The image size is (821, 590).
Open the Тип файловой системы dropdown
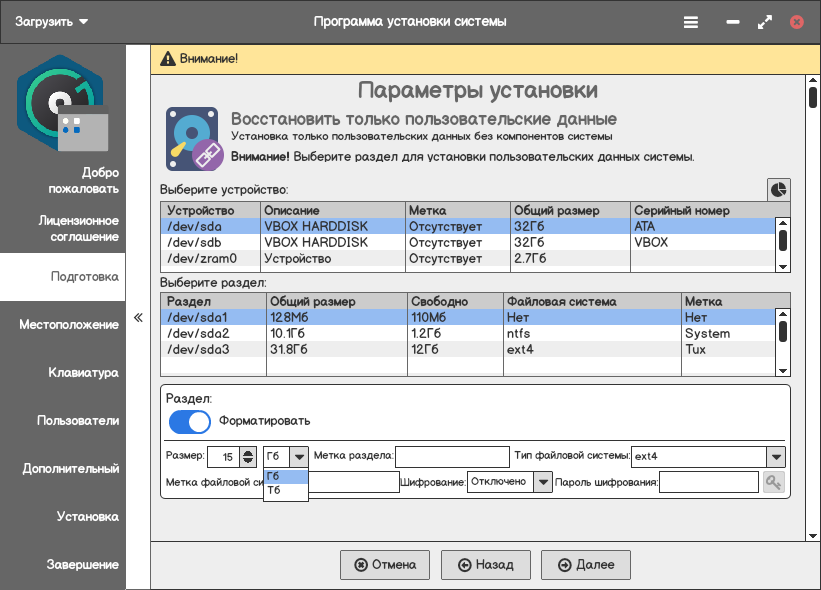click(x=775, y=457)
